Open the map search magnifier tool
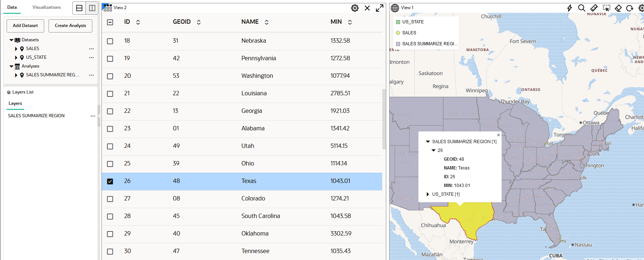 (x=582, y=8)
